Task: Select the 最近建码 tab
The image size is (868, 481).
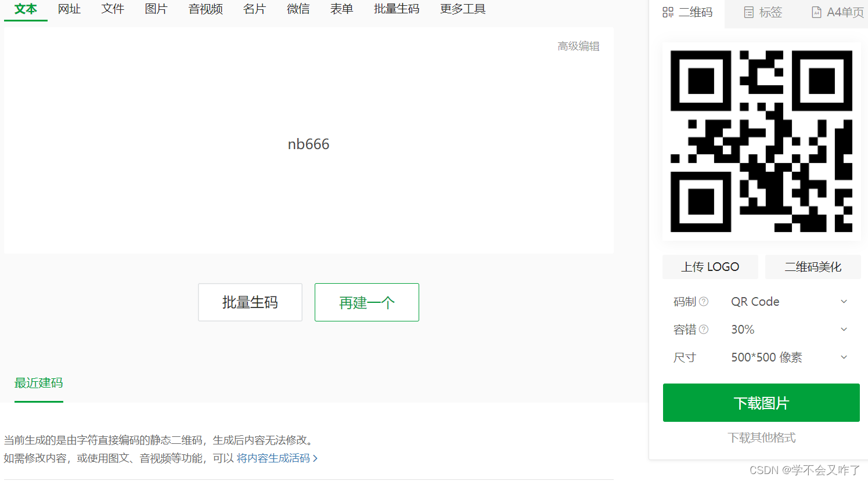Action: 39,383
